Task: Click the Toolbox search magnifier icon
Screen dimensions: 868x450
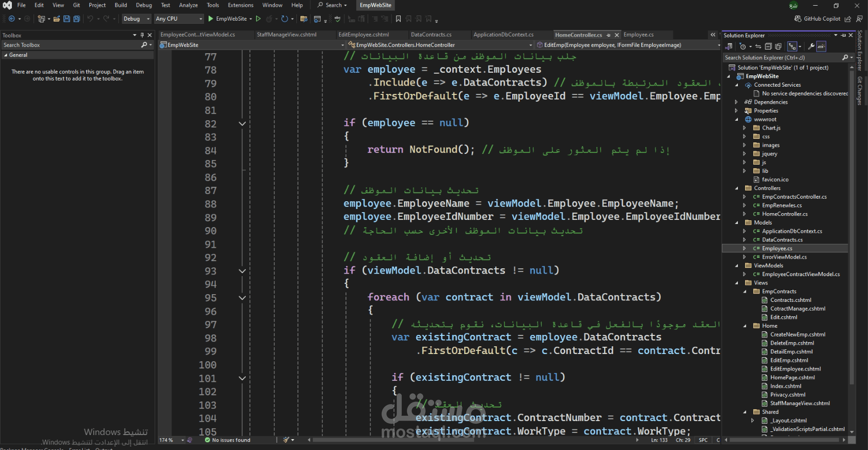Action: 144,45
